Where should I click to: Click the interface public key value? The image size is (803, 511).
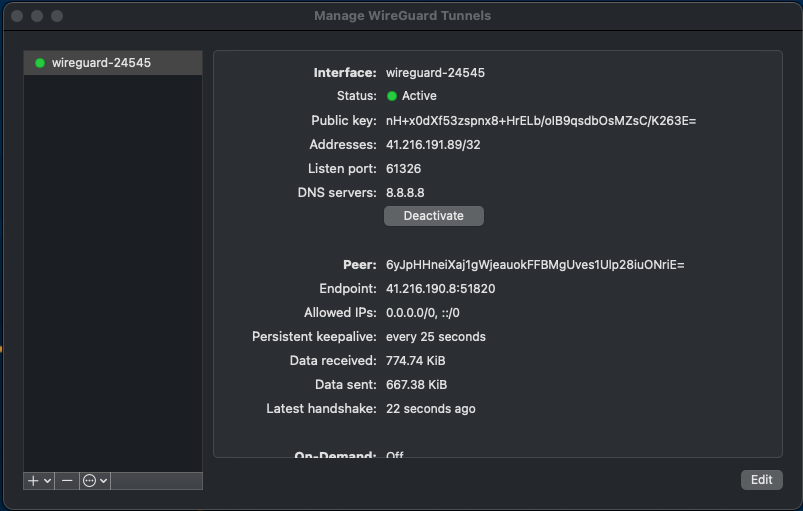(x=540, y=121)
